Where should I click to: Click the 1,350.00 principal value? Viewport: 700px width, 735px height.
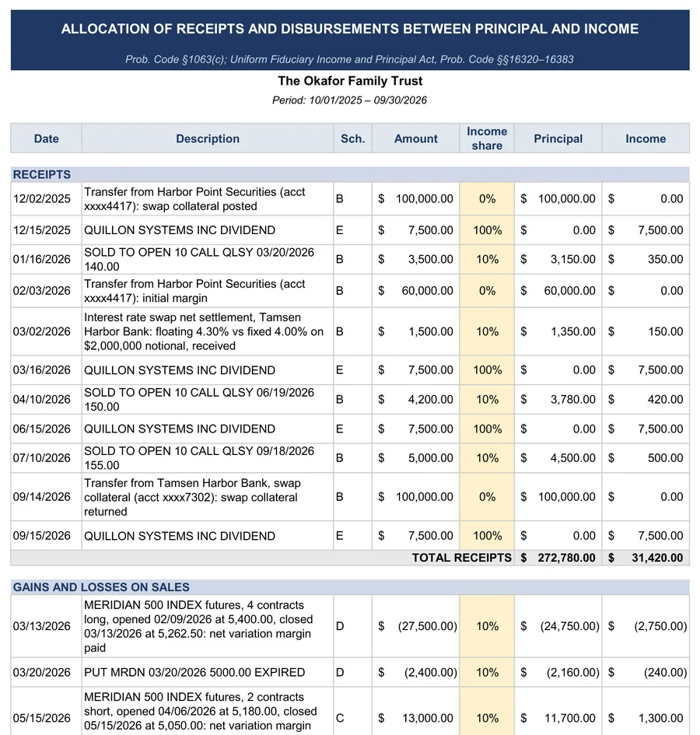point(573,331)
